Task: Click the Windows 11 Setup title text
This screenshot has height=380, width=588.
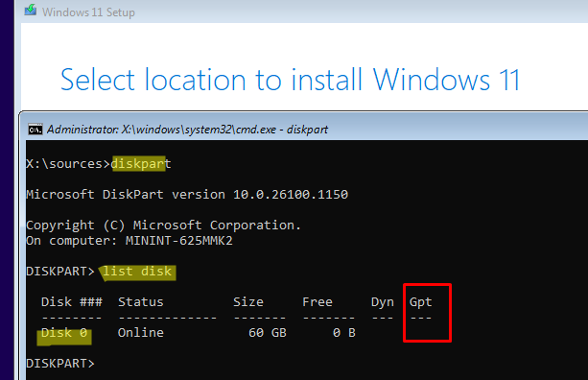Action: pos(88,12)
